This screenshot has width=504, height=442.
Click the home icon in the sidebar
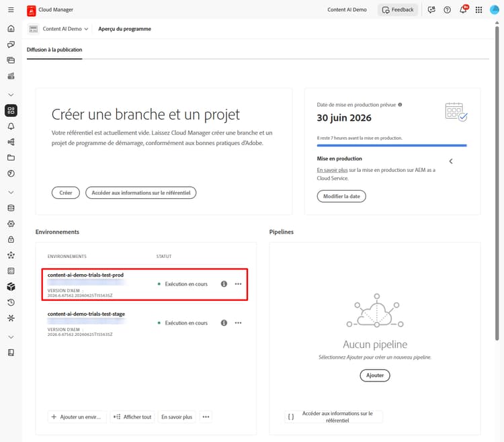tap(11, 29)
